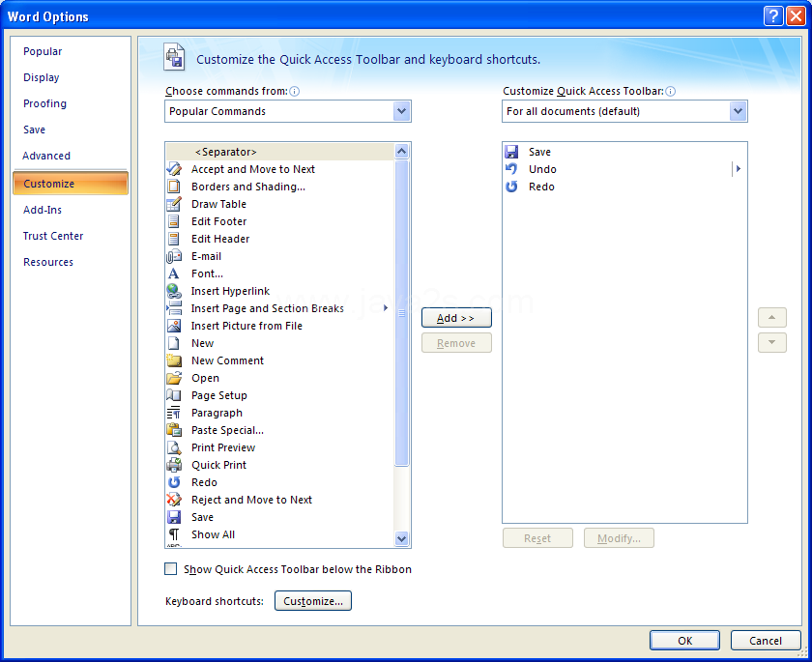
Task: Select Undo text in the toolbar list
Action: pos(542,169)
